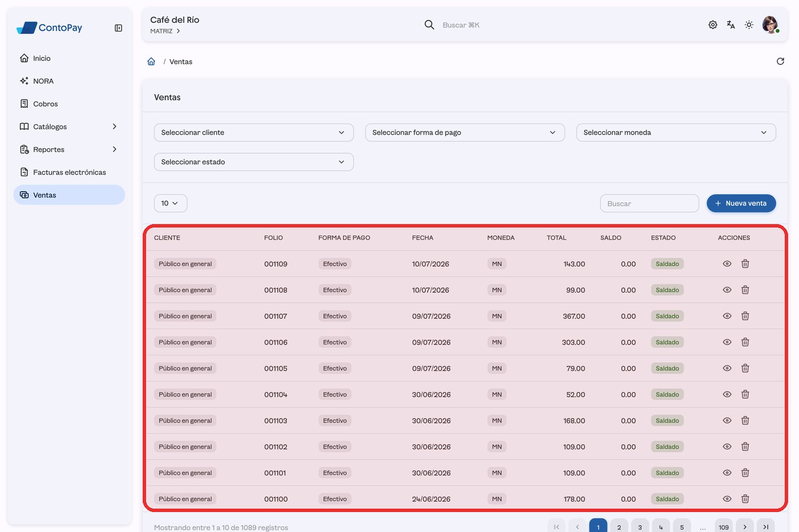This screenshot has height=532, width=799.
Task: View sale 001106 with eye icon
Action: (x=727, y=342)
